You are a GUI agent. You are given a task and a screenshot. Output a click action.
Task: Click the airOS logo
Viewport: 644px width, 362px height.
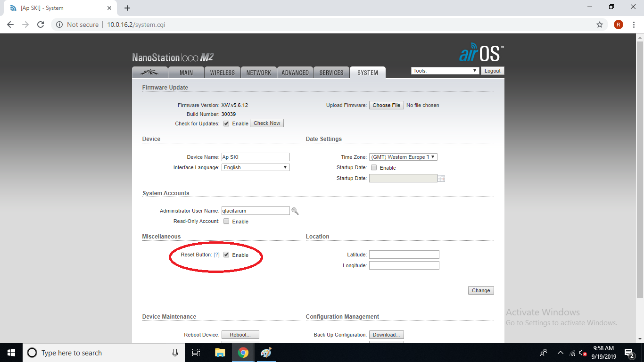click(481, 53)
